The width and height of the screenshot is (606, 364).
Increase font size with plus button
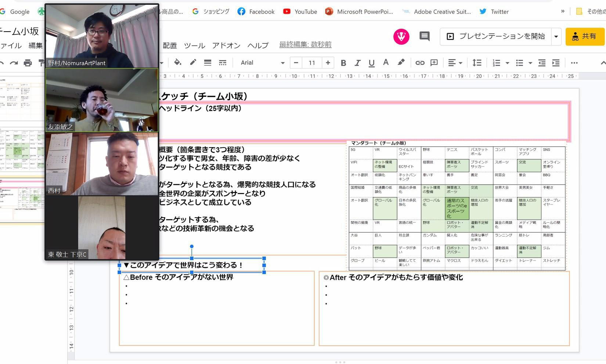328,63
